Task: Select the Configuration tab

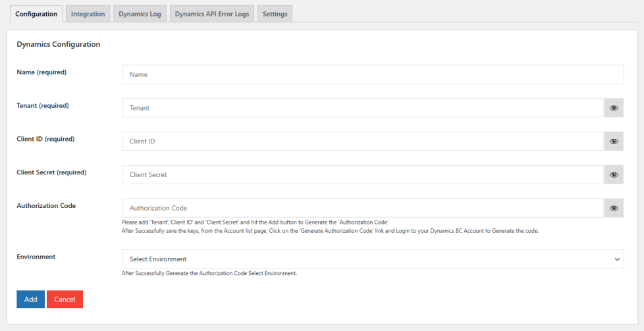Action: (x=36, y=14)
